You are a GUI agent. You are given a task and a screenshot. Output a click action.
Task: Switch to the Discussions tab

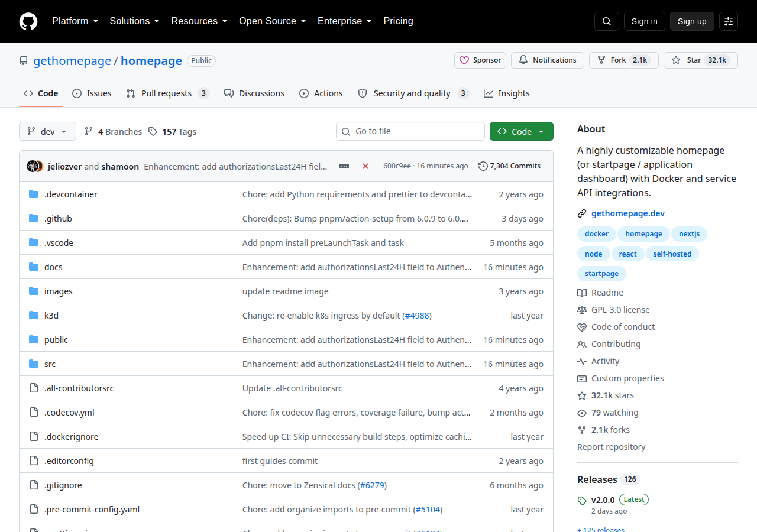pos(254,93)
